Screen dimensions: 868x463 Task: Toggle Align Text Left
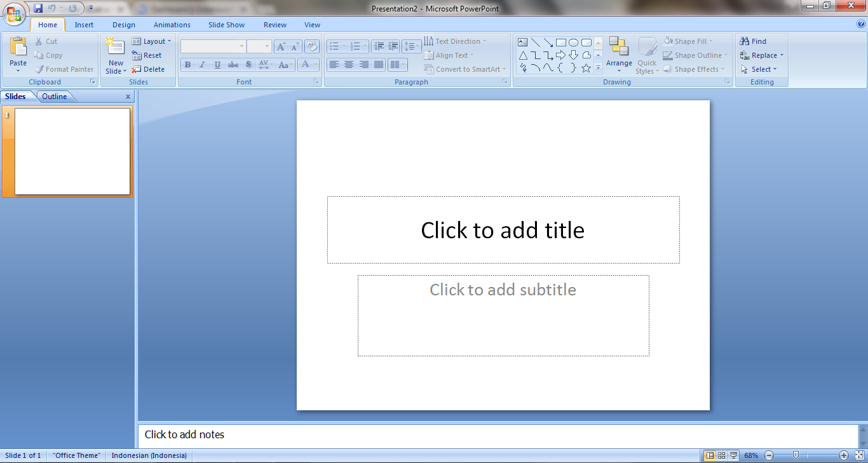coord(334,65)
